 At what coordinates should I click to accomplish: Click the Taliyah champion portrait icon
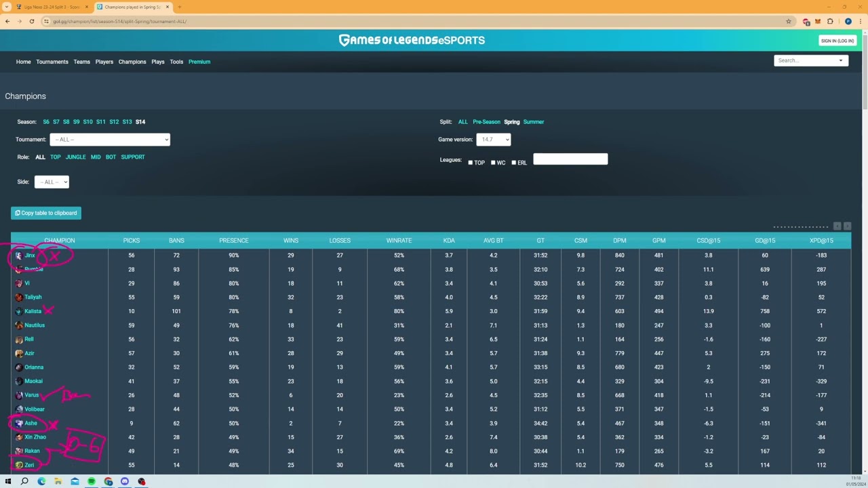click(19, 298)
